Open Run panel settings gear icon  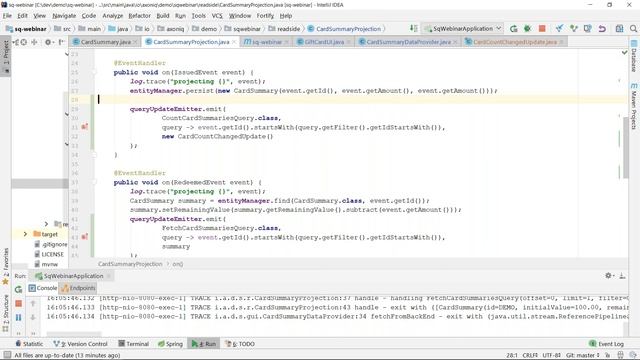tap(609, 276)
